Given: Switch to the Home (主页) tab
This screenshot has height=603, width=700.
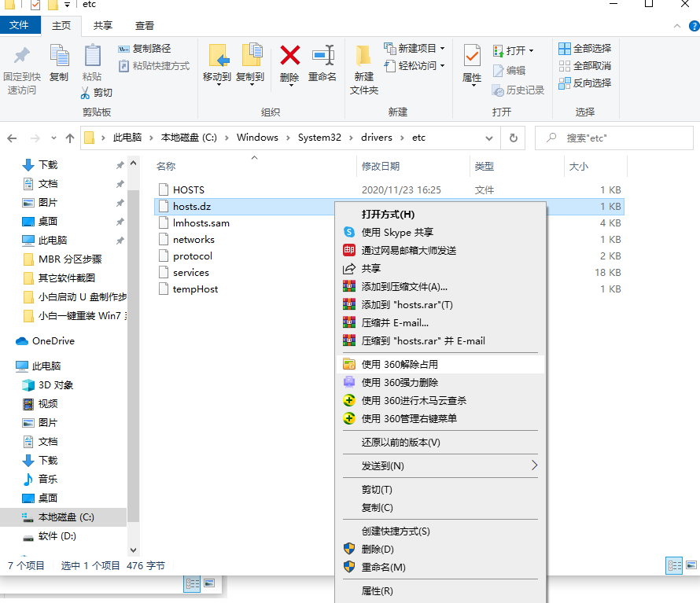Looking at the screenshot, I should (61, 26).
